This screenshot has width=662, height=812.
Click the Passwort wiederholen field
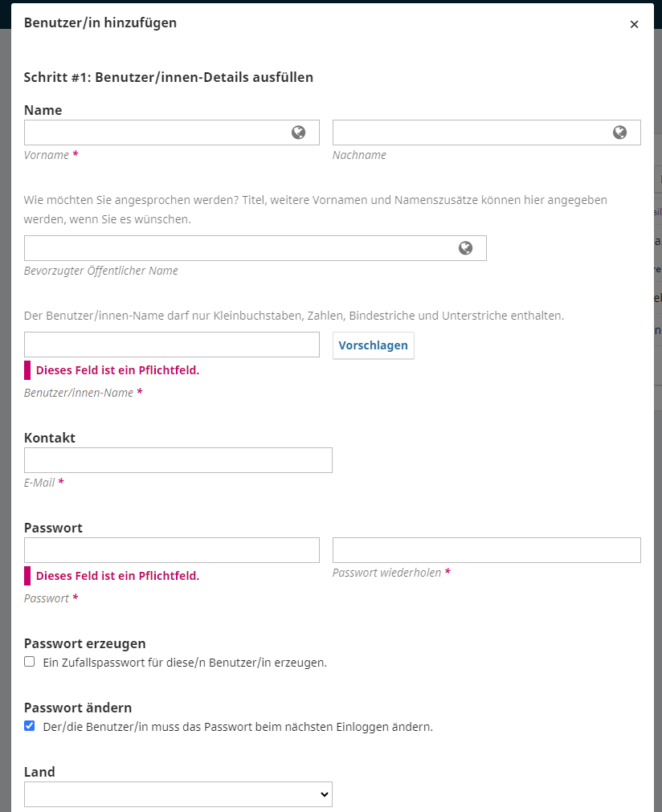(487, 550)
